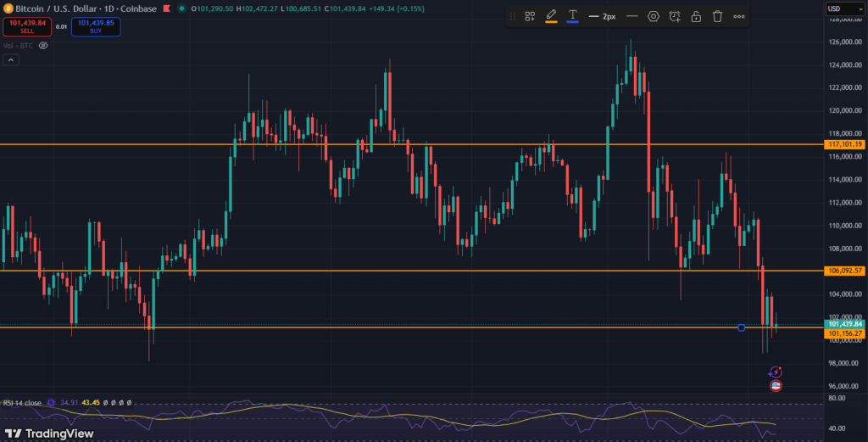The image size is (868, 442).
Task: Click the RSI moving average value 43.45
Action: tap(91, 403)
